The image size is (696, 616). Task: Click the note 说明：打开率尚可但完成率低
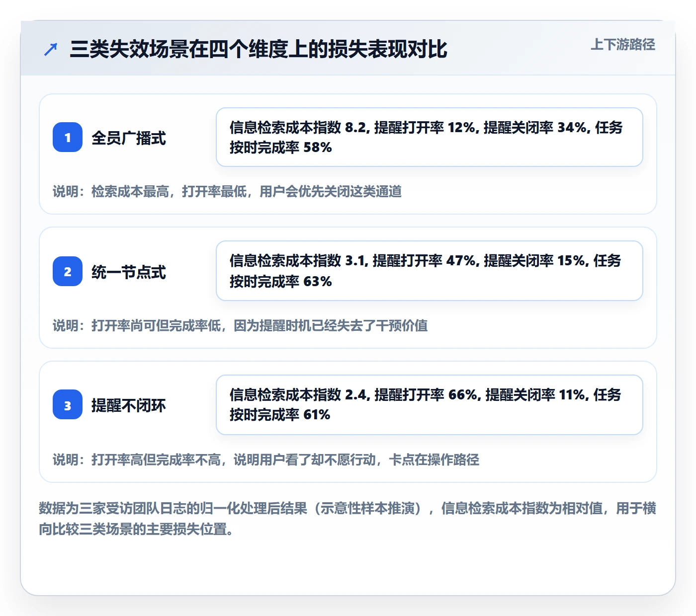pos(240,325)
